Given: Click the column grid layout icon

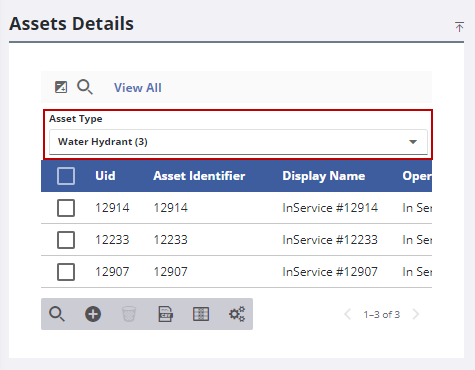Looking at the screenshot, I should (x=201, y=314).
